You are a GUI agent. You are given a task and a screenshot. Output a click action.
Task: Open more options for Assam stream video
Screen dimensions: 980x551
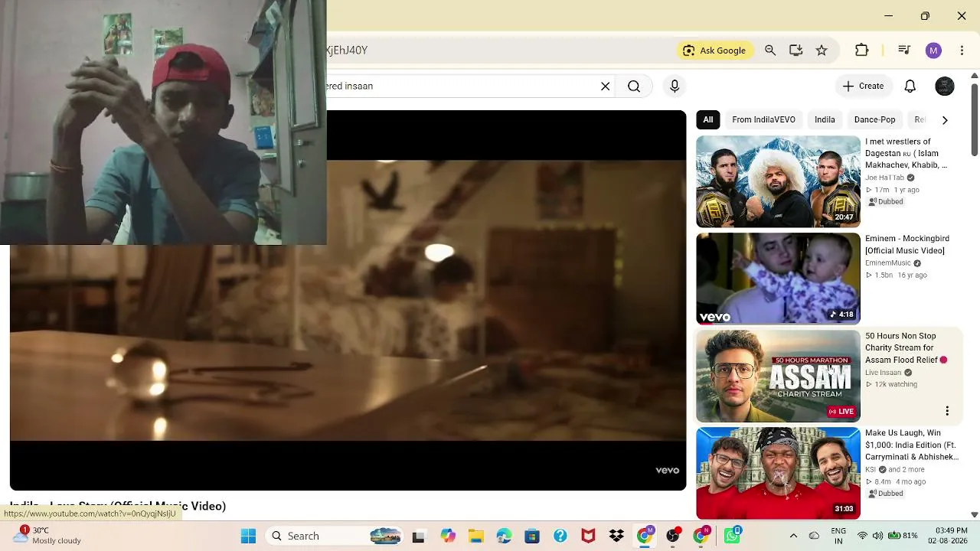point(947,411)
